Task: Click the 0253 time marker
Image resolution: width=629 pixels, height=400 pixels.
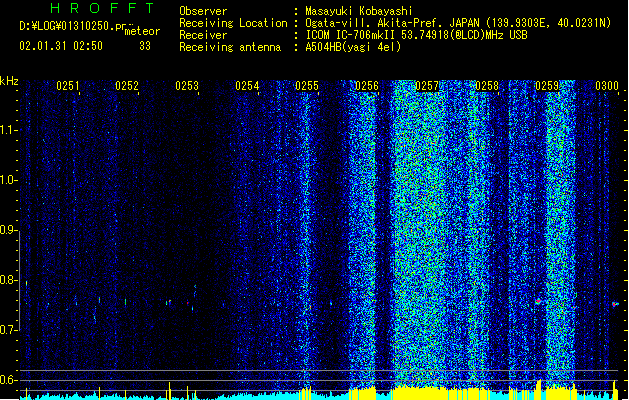Action: point(187,85)
